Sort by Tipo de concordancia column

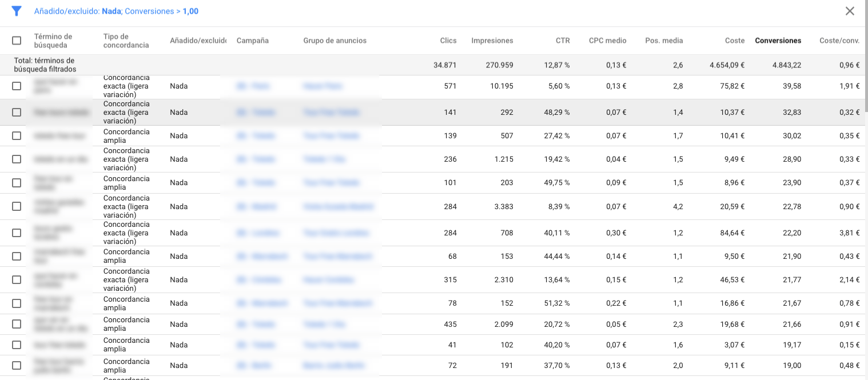tap(126, 41)
